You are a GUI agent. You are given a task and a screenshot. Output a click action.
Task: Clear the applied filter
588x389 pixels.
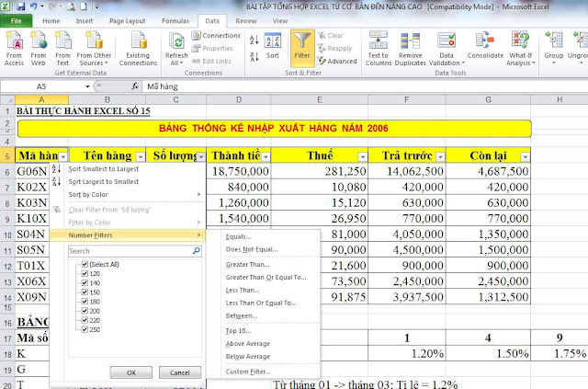point(330,36)
